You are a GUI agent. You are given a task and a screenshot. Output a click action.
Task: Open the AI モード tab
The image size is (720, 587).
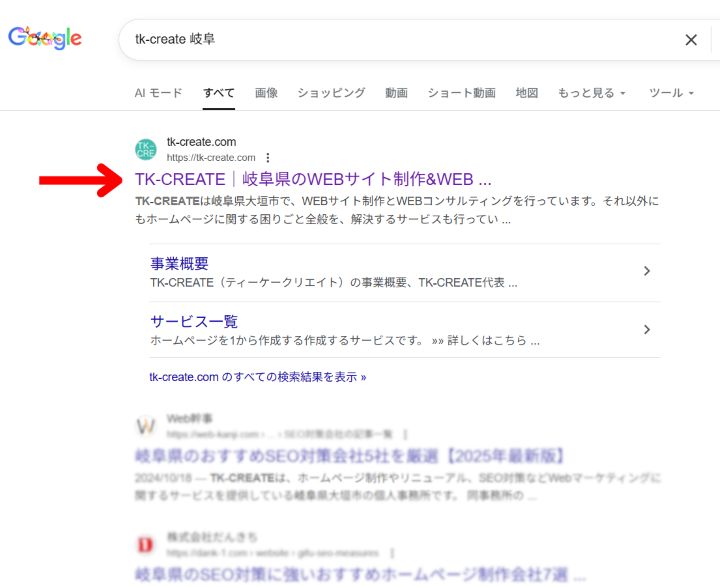point(158,93)
